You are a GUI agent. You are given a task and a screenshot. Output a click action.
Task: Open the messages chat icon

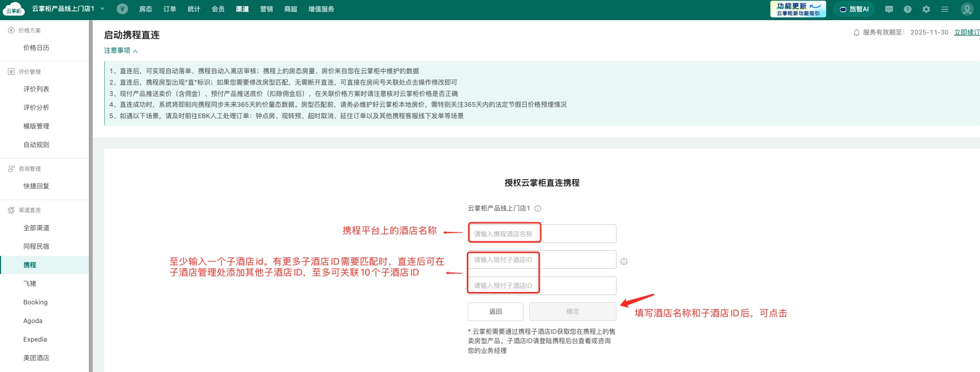889,9
